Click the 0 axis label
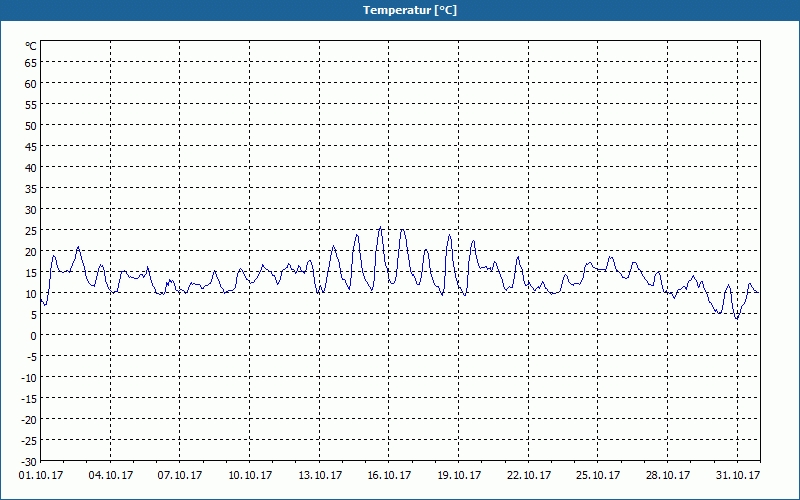Screen dimensions: 800x500 pos(34,336)
